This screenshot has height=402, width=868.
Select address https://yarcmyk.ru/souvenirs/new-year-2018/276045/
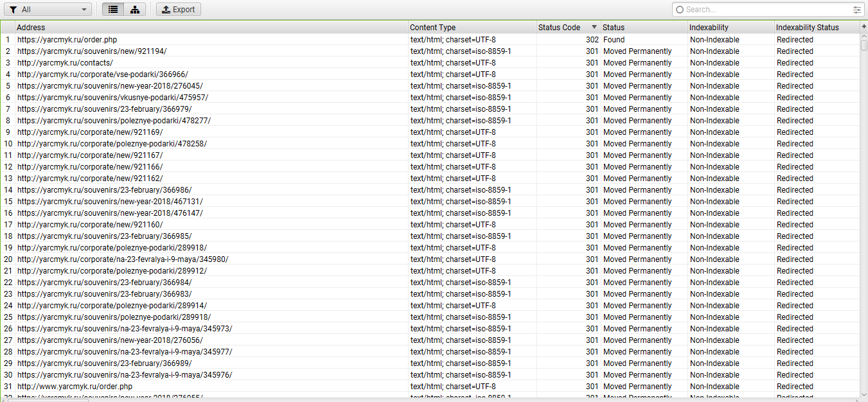click(110, 86)
